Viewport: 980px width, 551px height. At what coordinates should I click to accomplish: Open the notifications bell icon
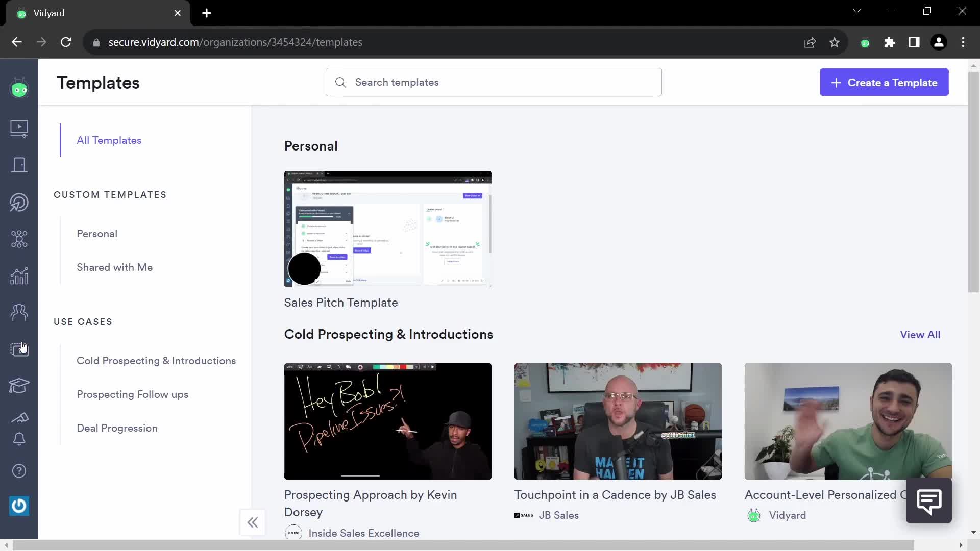(19, 439)
